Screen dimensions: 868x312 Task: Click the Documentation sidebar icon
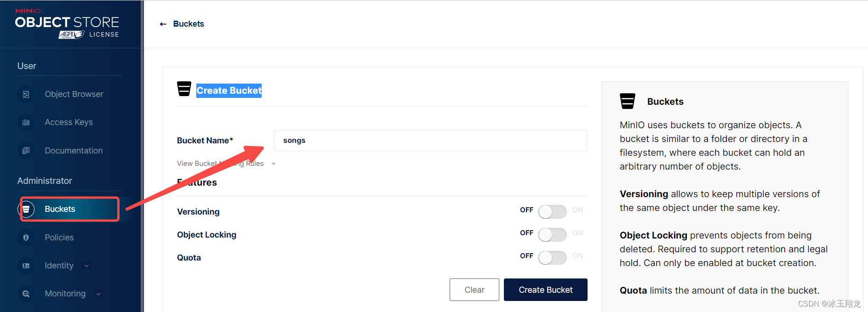[x=26, y=151]
